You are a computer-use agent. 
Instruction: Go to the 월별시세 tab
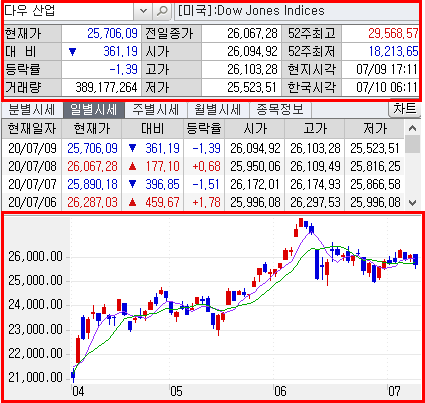pos(218,109)
